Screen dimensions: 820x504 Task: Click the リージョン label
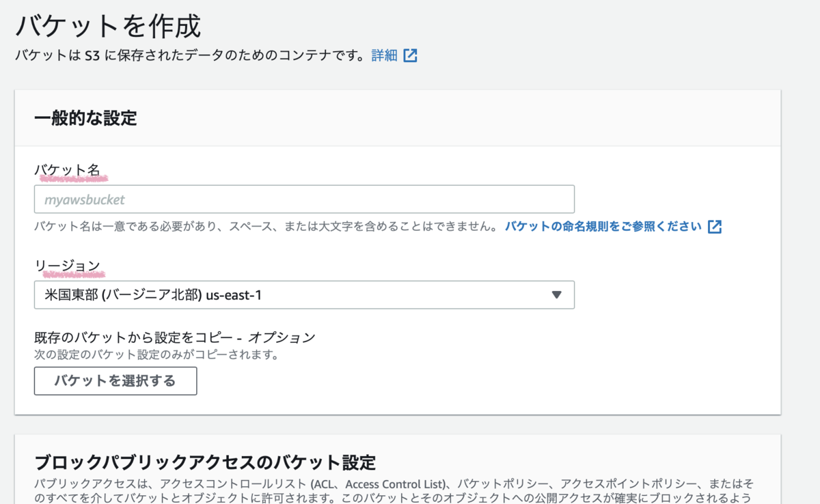point(57,266)
